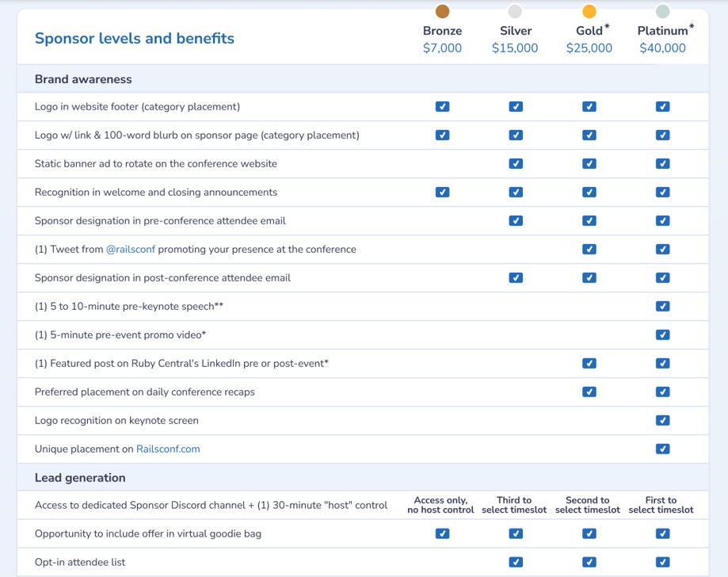The width and height of the screenshot is (728, 577).
Task: Click the Silver tier medal icon
Action: point(515,11)
